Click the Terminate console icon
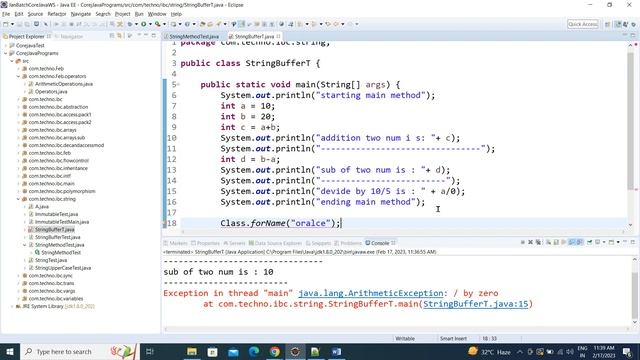The image size is (640, 360). tap(523, 242)
